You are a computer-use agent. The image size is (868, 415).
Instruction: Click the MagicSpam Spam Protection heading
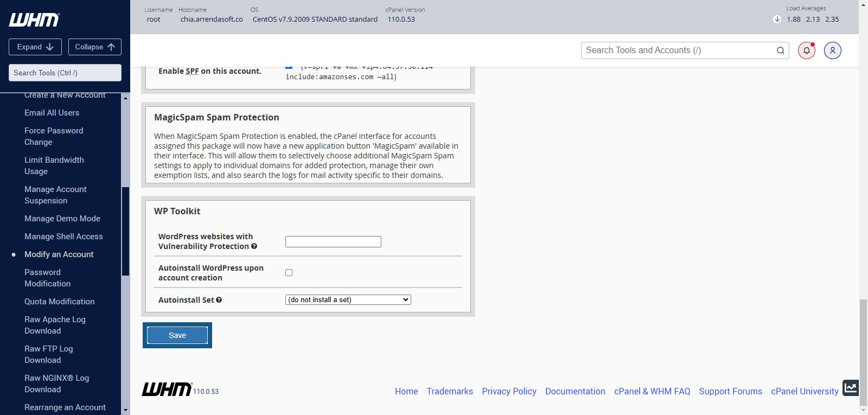point(216,117)
